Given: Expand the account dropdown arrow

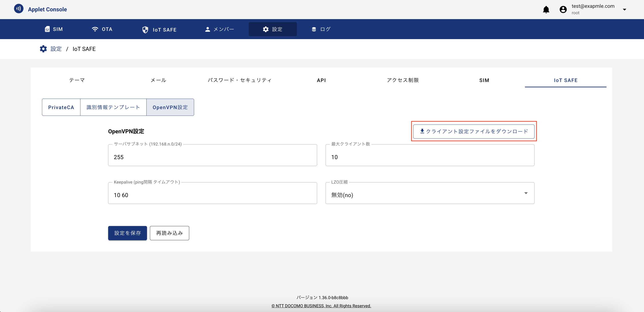Looking at the screenshot, I should pos(624,10).
